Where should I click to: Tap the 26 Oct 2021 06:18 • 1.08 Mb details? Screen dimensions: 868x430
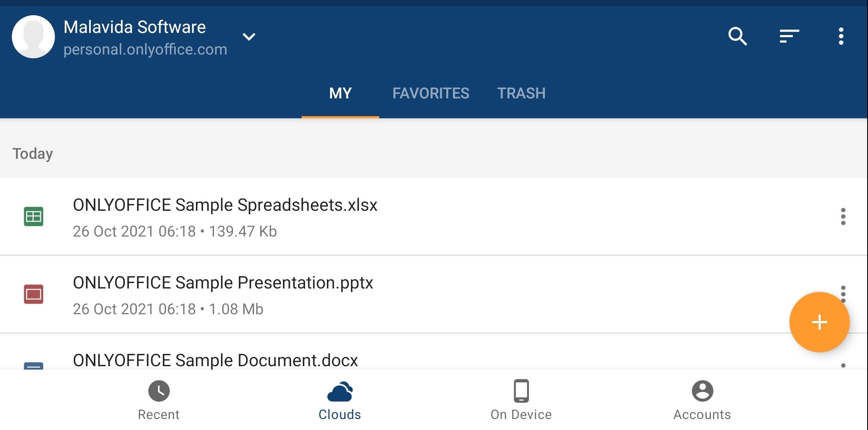tap(168, 309)
